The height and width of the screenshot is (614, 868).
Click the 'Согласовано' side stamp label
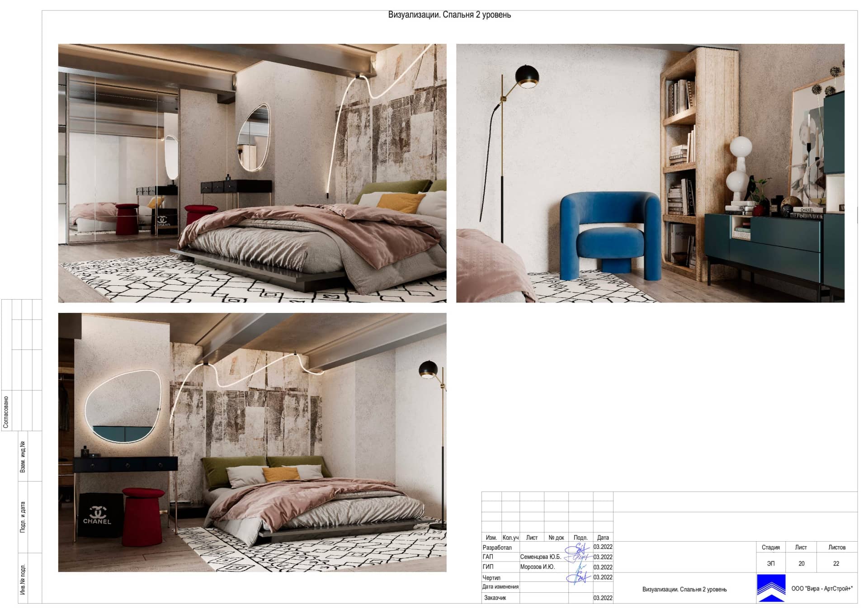click(x=6, y=412)
